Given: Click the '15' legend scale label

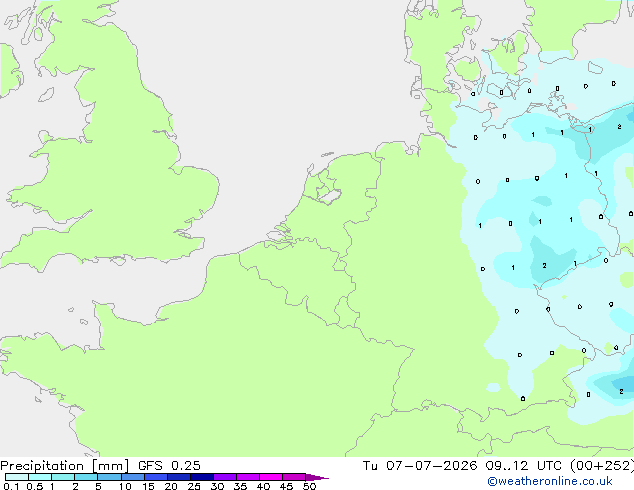Looking at the screenshot, I should tap(148, 486).
